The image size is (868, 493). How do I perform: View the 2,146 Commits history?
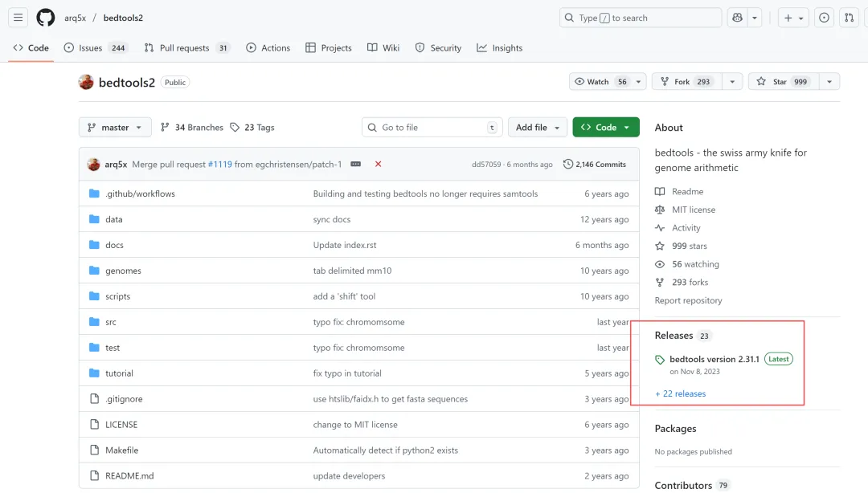(x=595, y=165)
